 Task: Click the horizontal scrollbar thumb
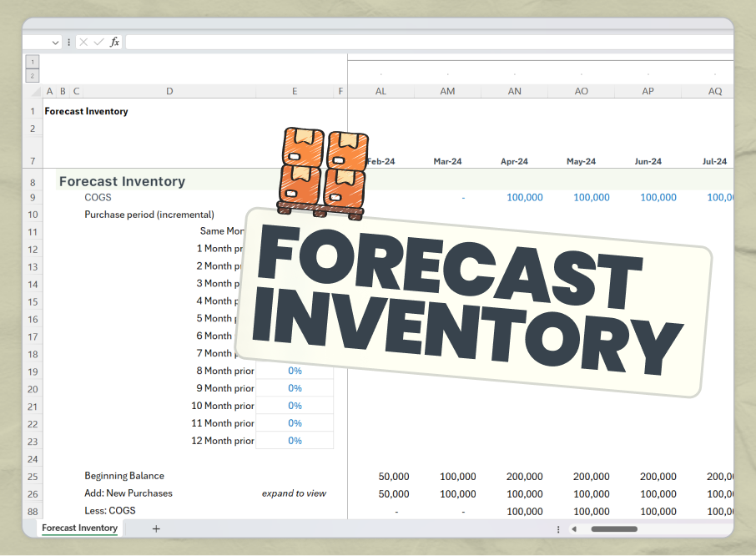pos(614,528)
